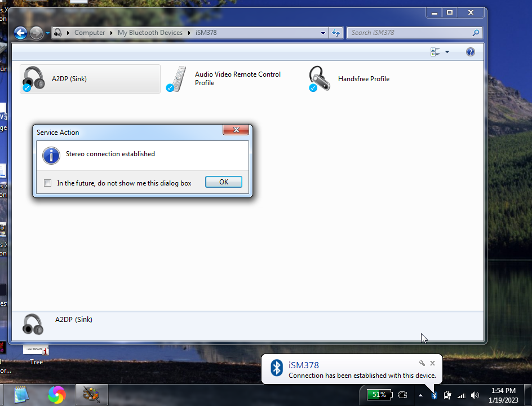Click 'Stereo connection established' message text
Viewport: 532px width, 406px height.
click(110, 154)
